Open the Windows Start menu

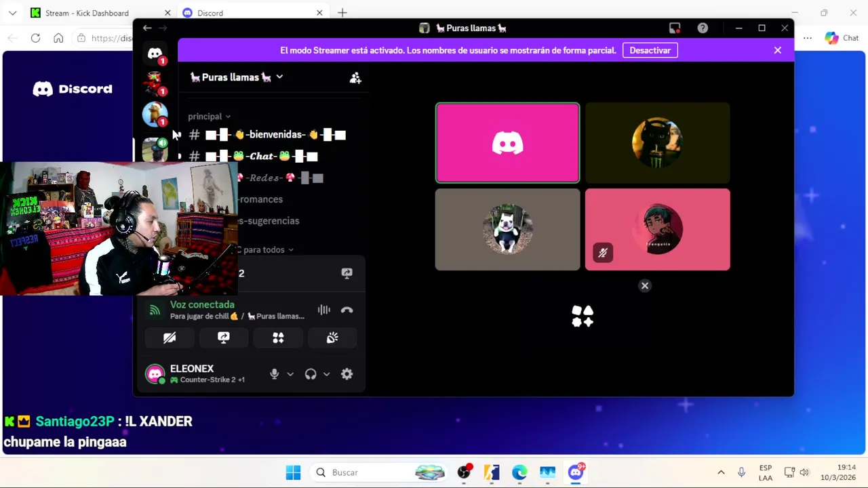click(293, 472)
